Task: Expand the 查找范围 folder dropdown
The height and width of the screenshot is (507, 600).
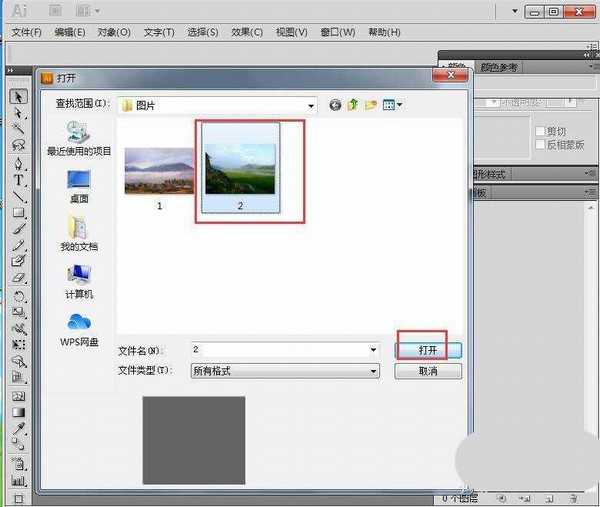Action: pyautogui.click(x=311, y=104)
